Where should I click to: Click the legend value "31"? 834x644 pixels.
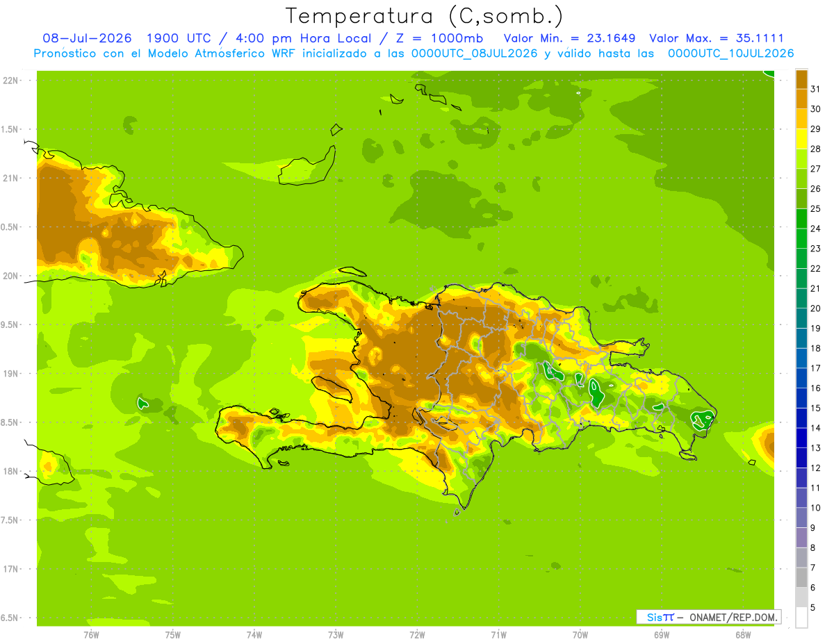coord(815,89)
